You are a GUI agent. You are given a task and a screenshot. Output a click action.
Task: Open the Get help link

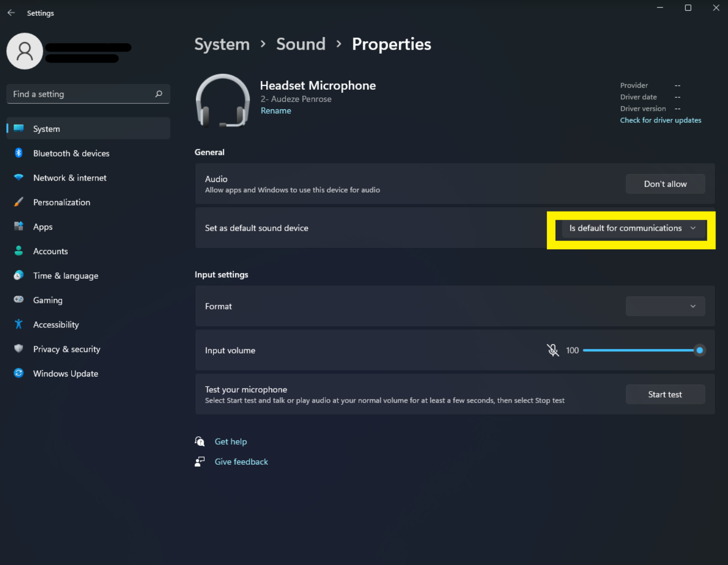click(231, 442)
